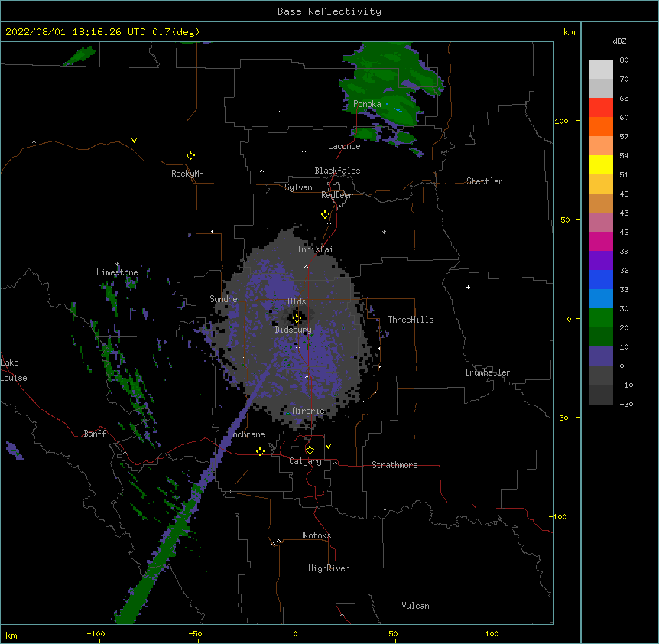Click the Stettler city label

coord(485,181)
